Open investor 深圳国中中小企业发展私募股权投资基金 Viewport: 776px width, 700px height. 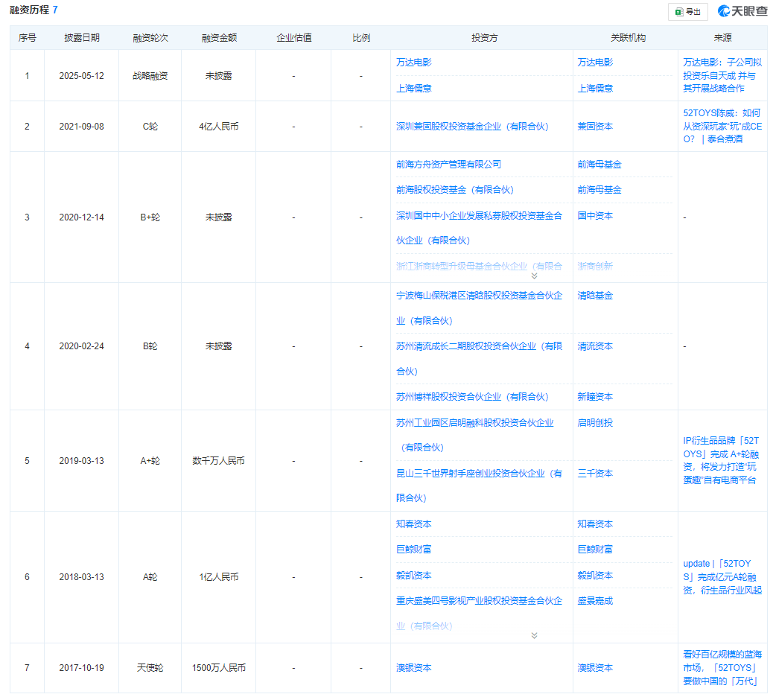(479, 228)
